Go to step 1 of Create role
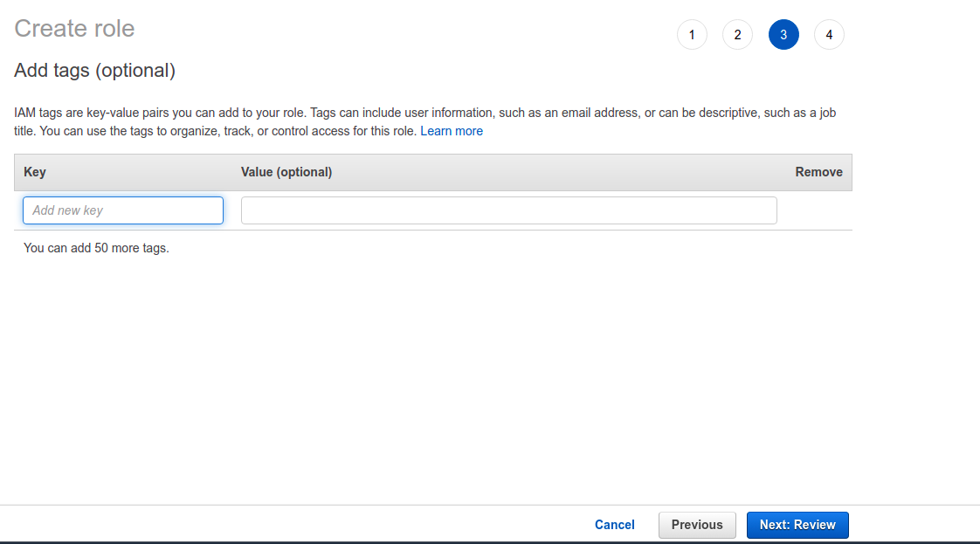This screenshot has height=544, width=980. 692,35
